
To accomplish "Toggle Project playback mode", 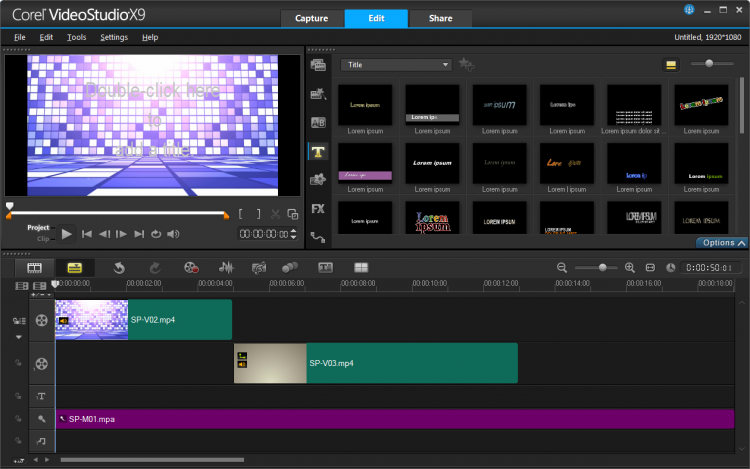I will coord(38,227).
